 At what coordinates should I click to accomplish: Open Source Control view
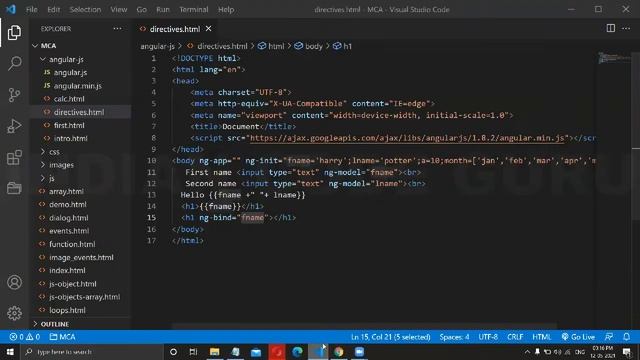click(14, 95)
